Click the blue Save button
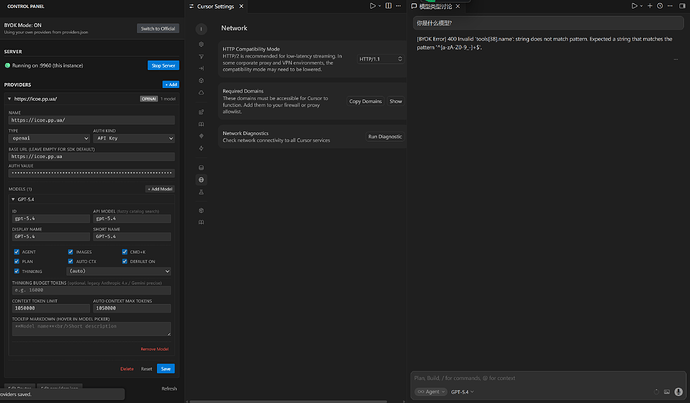This screenshot has height=403, width=690. tap(166, 369)
